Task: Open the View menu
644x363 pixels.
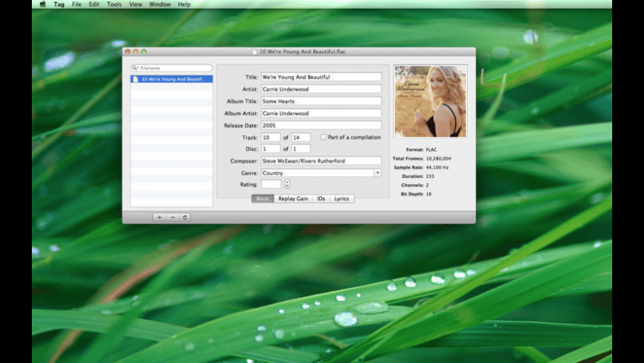Action: coord(135,4)
